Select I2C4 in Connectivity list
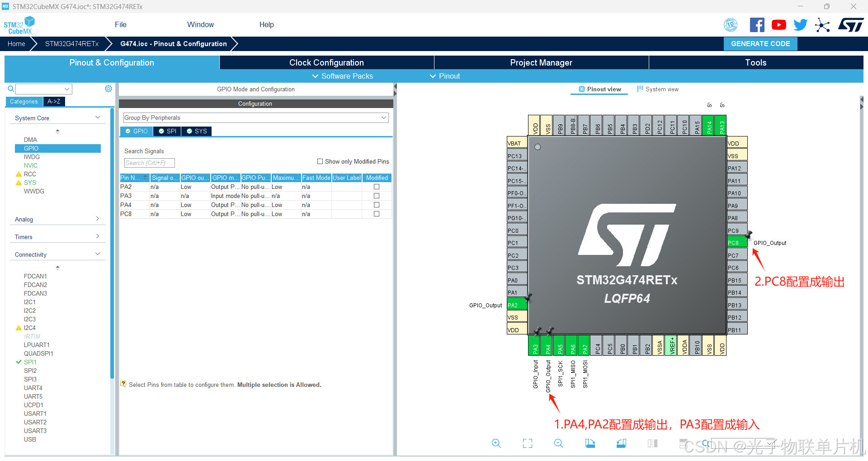The width and height of the screenshot is (868, 461). click(30, 328)
